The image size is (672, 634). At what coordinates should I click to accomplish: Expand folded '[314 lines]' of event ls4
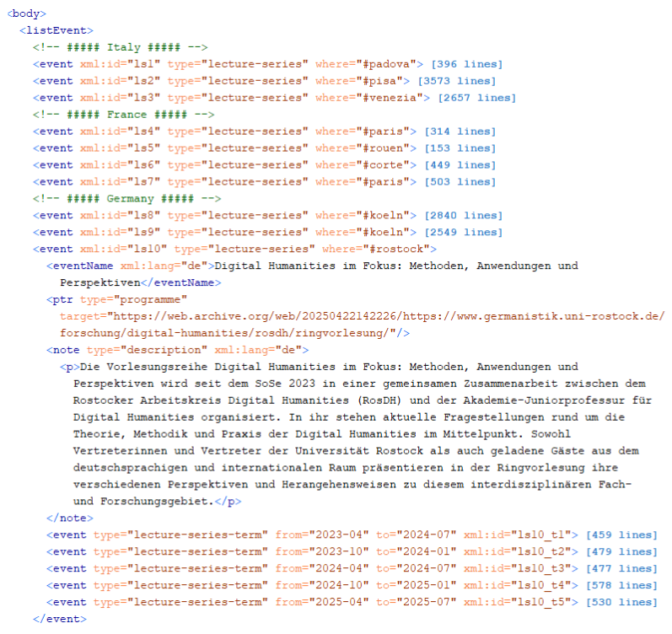pos(460,132)
